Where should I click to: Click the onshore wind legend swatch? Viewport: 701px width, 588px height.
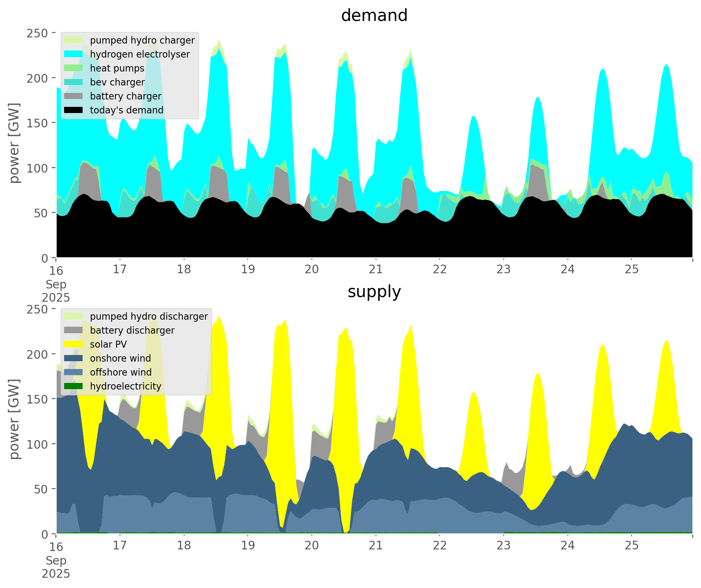74,358
